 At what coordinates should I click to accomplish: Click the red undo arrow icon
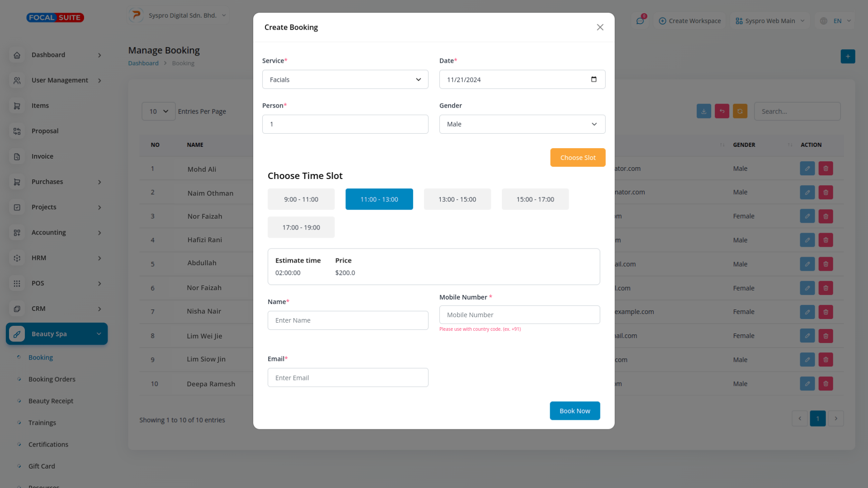point(722,111)
